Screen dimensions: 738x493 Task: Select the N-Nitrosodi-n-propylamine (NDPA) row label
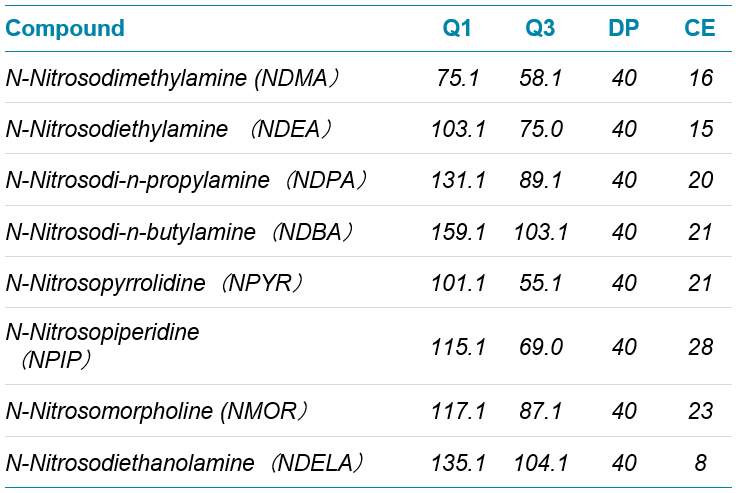[186, 180]
